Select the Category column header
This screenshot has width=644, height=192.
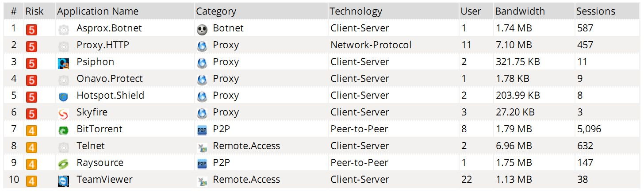tap(216, 12)
